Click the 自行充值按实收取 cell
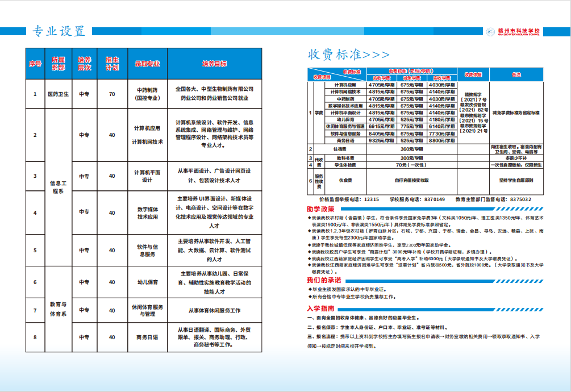This screenshot has width=571, height=392. (x=412, y=181)
